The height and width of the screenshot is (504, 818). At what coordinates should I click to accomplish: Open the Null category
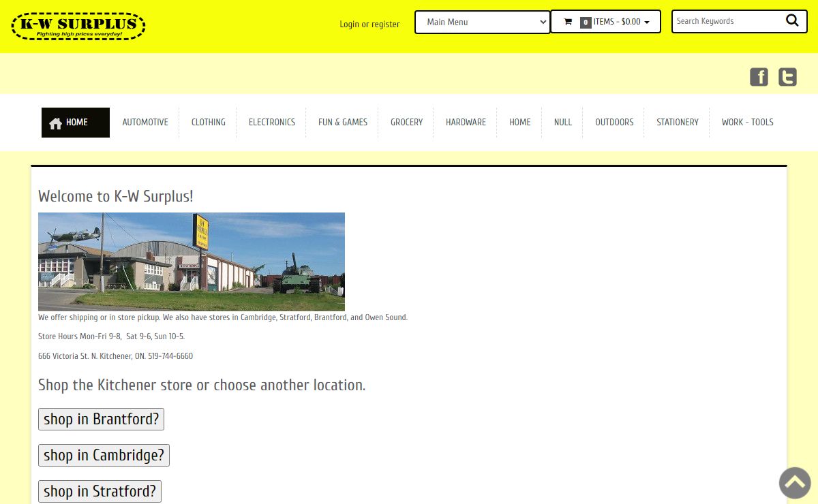[563, 123]
